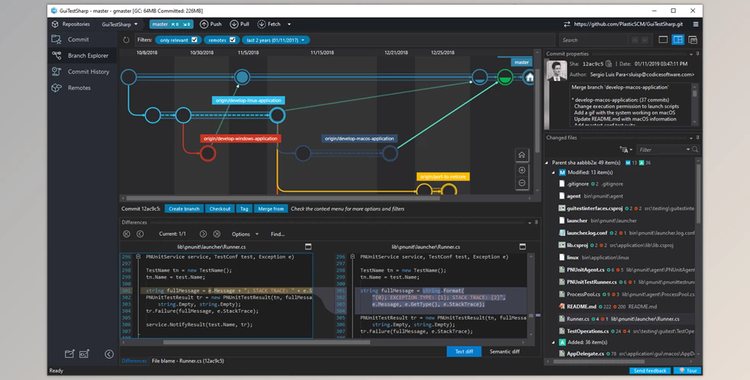Screen dimensions: 750x380
Task: Maximize the right Runner.cs diff pane
Action: click(522, 246)
